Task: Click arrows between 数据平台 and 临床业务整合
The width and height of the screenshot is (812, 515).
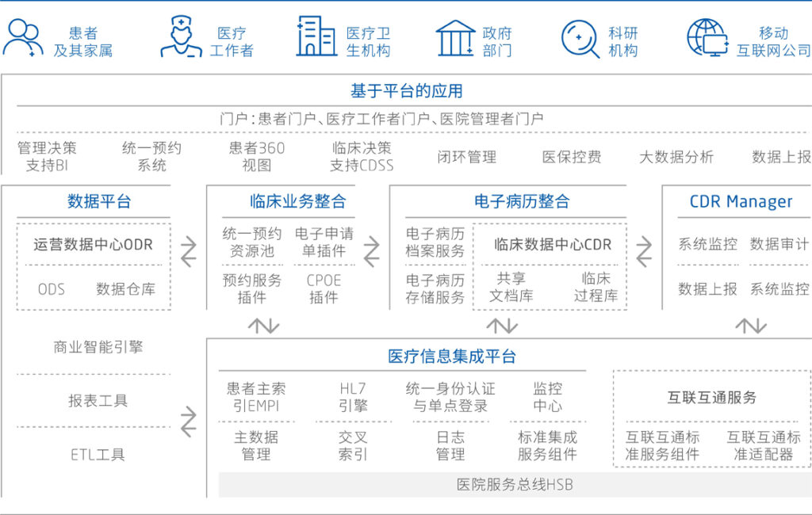Action: point(189,252)
